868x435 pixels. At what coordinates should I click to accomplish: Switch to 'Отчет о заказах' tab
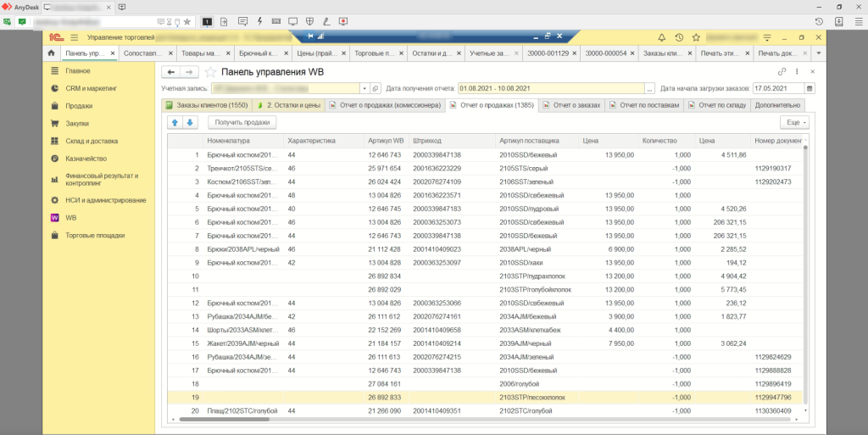[576, 105]
